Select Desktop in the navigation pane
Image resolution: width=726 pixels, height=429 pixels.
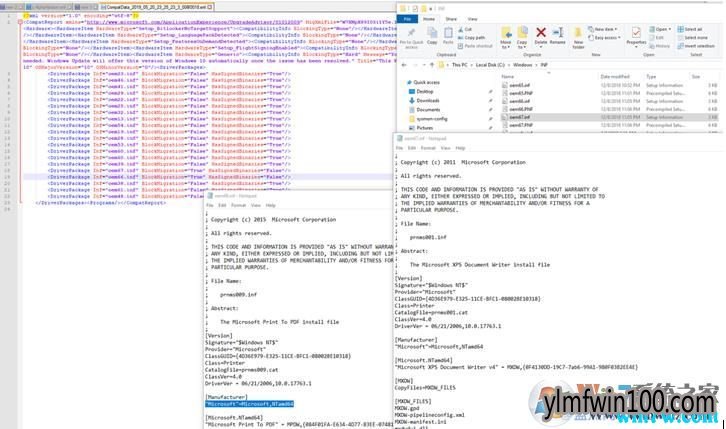click(x=421, y=92)
